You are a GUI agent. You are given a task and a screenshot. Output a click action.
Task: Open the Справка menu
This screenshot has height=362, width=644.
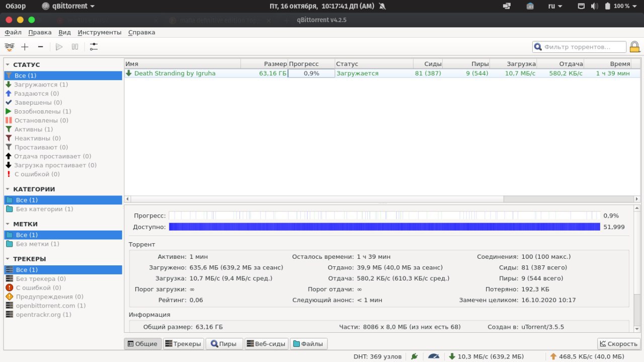pos(141,32)
